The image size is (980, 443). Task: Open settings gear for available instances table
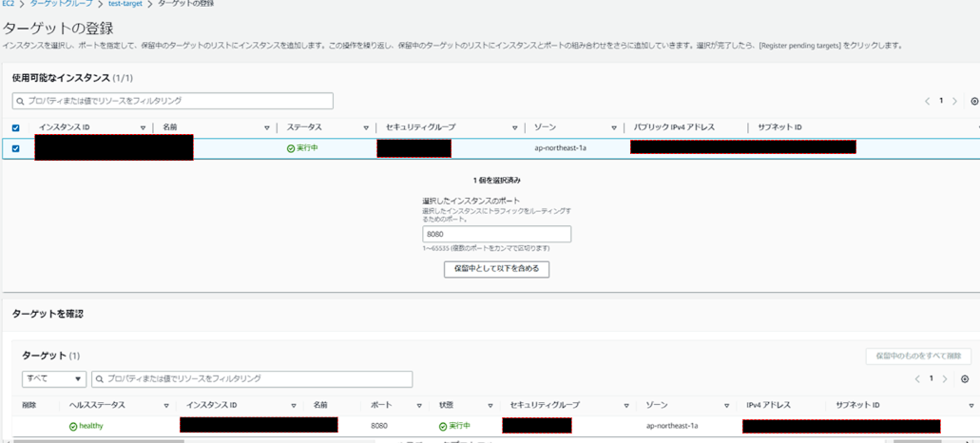coord(974,102)
